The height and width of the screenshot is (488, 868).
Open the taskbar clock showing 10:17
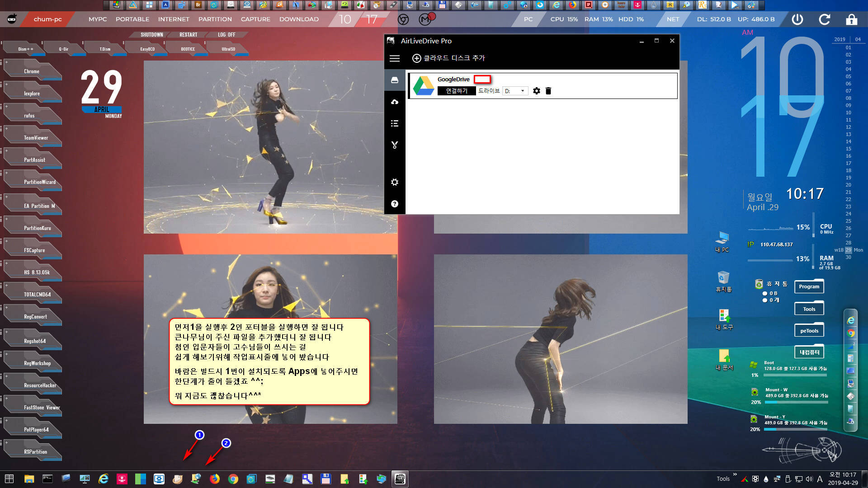[843, 479]
